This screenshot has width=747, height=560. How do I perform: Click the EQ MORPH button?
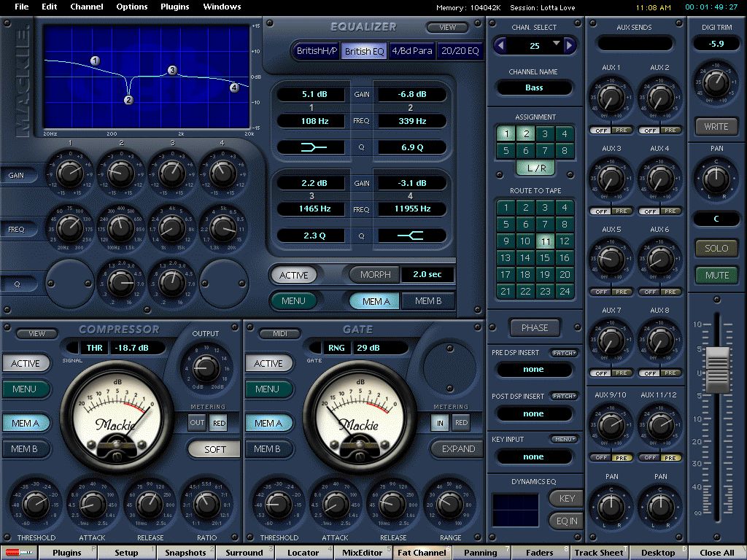tap(375, 275)
